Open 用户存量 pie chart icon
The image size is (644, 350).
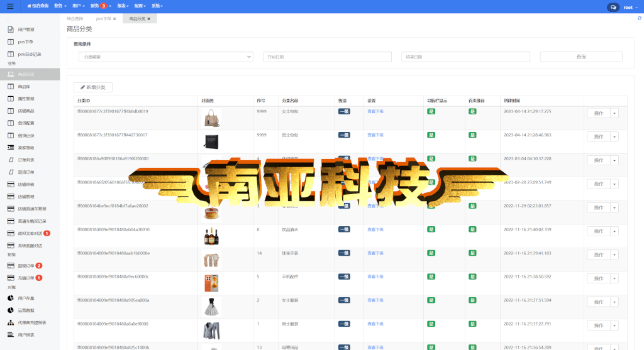[11, 298]
